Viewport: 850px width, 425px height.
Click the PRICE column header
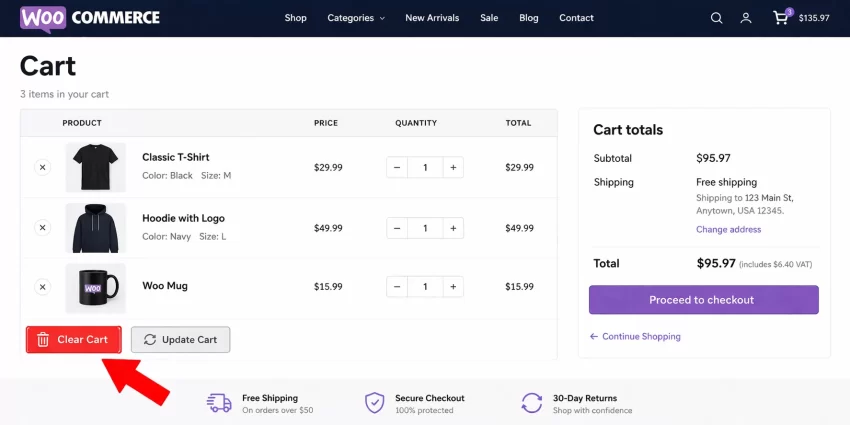click(326, 123)
